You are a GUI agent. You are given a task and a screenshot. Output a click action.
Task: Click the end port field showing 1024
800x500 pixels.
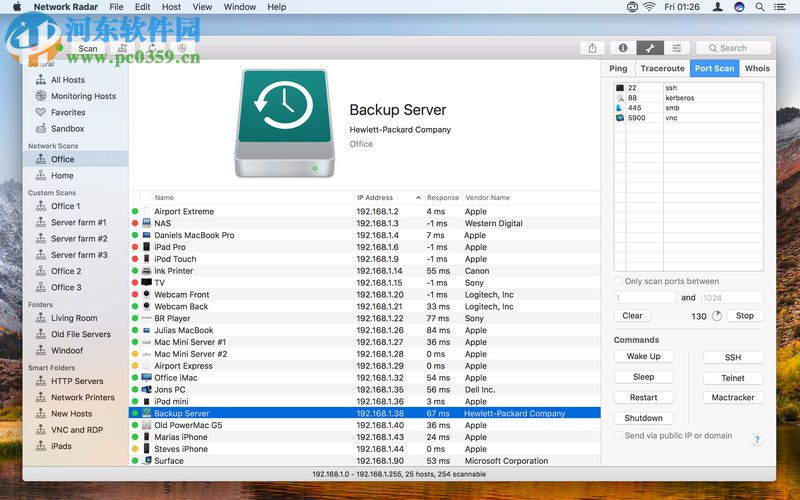[732, 297]
